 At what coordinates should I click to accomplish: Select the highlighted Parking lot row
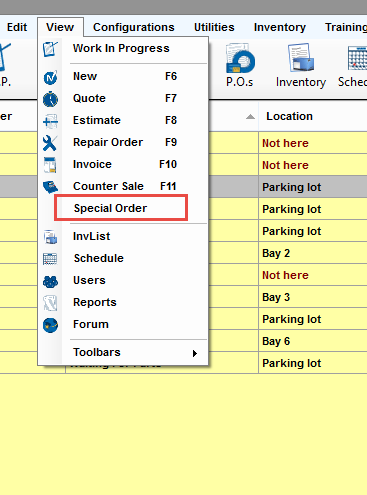point(313,187)
